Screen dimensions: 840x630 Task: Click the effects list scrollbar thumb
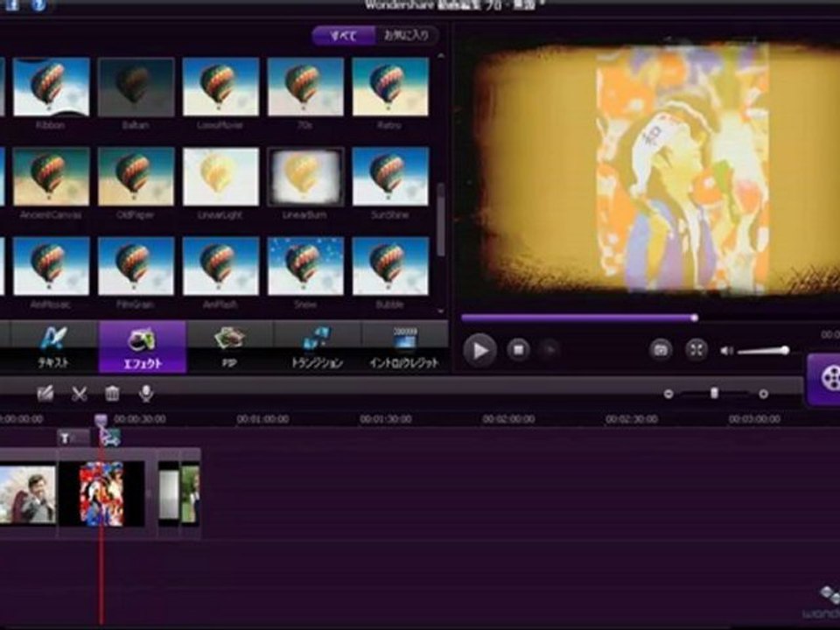[x=441, y=220]
